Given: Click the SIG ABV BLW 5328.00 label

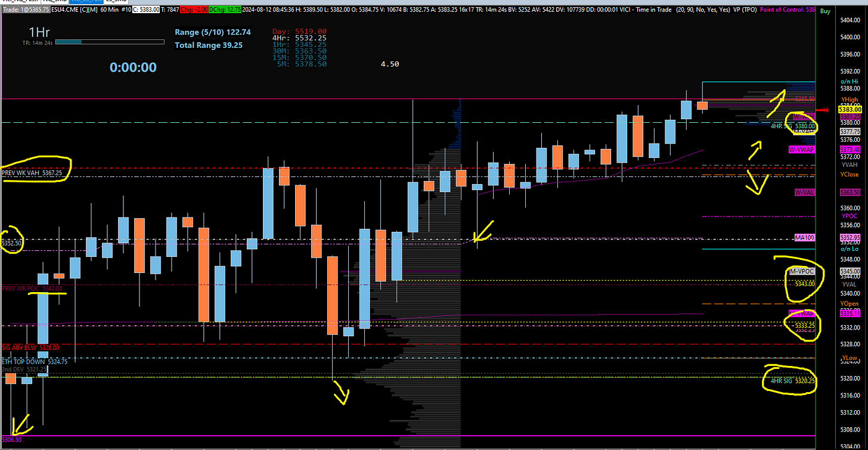Looking at the screenshot, I should coord(30,347).
